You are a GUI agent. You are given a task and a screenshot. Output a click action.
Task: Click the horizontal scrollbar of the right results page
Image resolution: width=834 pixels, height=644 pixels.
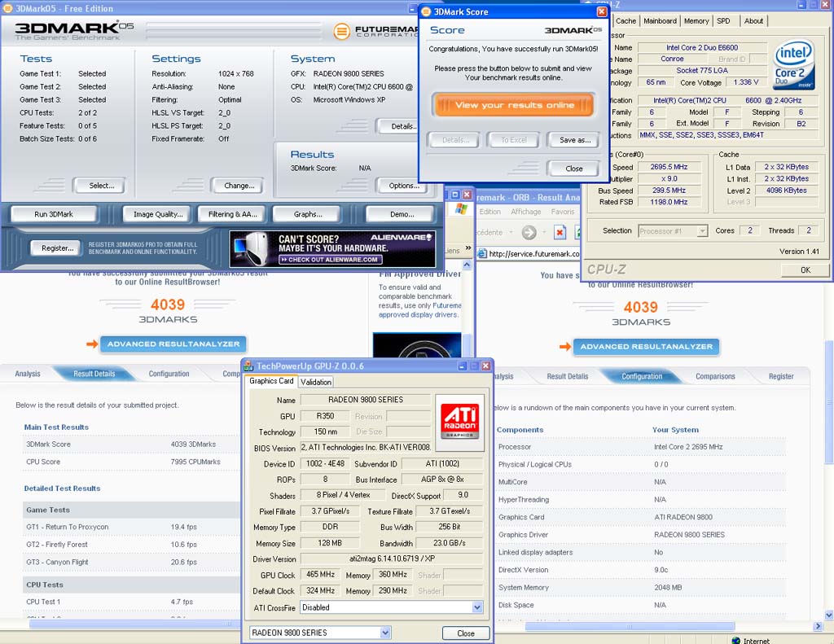tap(630, 626)
